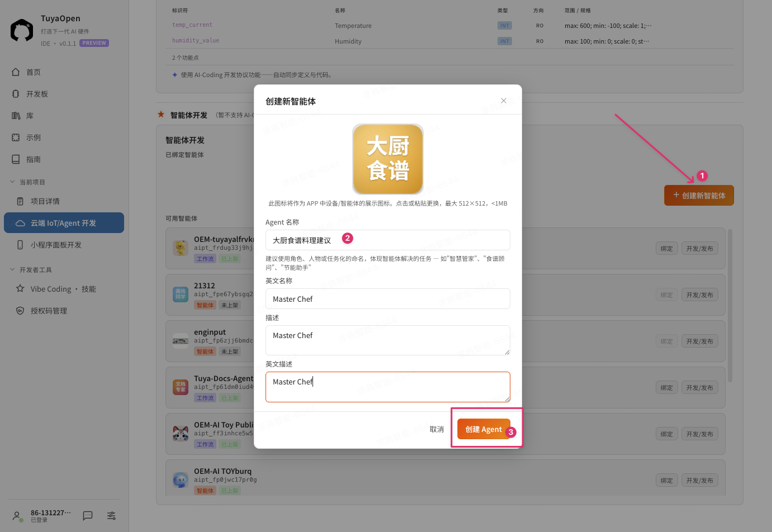This screenshot has height=532, width=772.
Task: Click the books icon beside 库
Action: (x=16, y=116)
